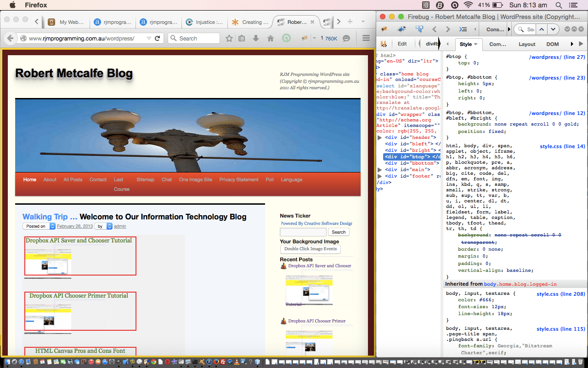This screenshot has height=368, width=588.
Task: Select the div id="bbottom" node
Action: tap(412, 163)
